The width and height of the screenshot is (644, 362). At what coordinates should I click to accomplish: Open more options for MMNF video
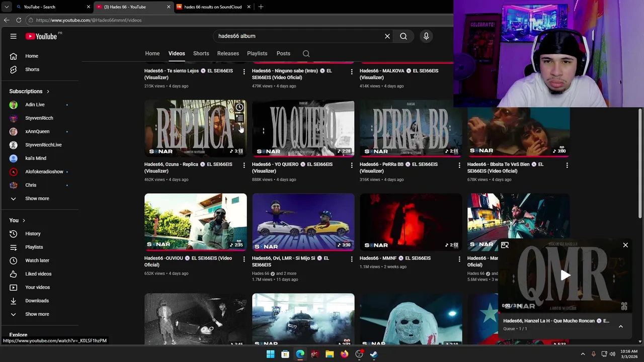[x=459, y=259]
